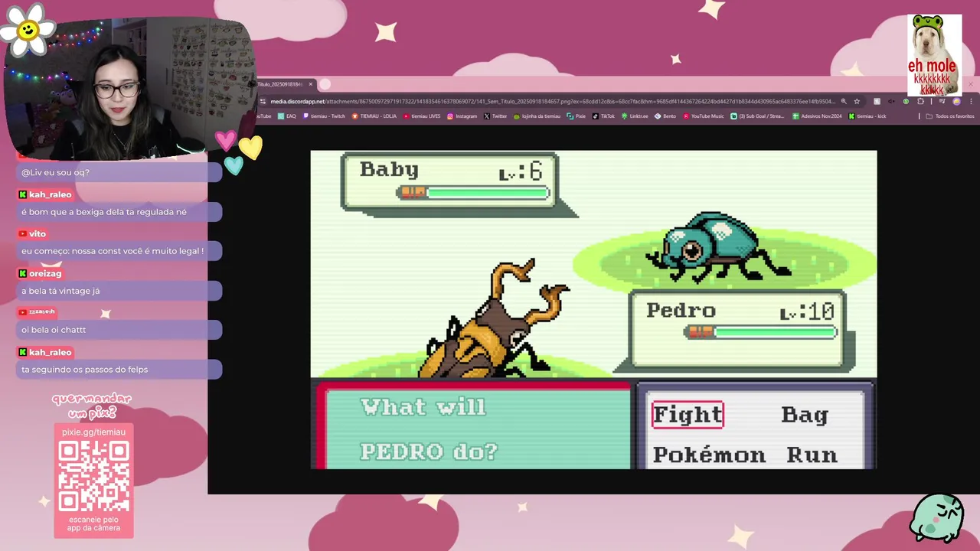Open the Sub Goal / Stream bookmark
The image size is (980, 551).
point(757,116)
